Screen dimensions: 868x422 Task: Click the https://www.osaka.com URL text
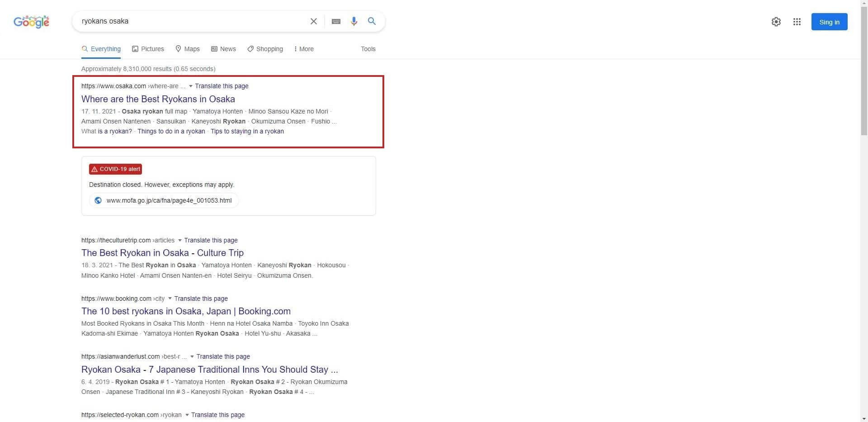(x=113, y=86)
